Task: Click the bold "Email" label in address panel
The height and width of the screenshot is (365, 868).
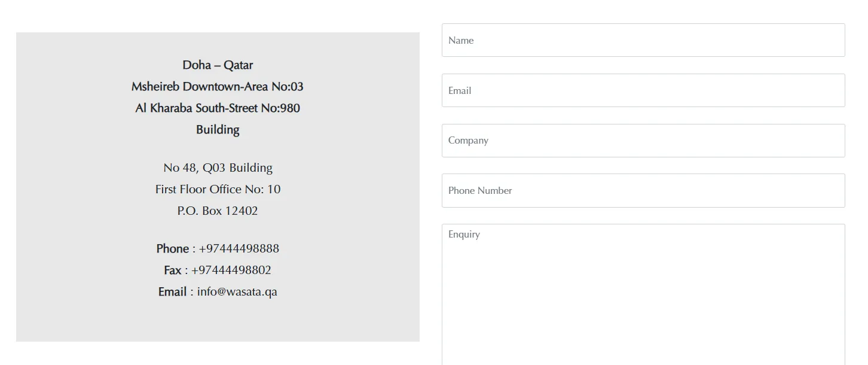Action: tap(172, 292)
